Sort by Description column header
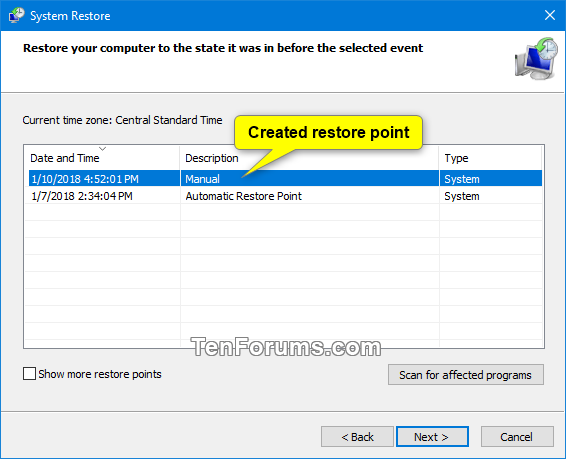This screenshot has width=566, height=459. pos(309,158)
